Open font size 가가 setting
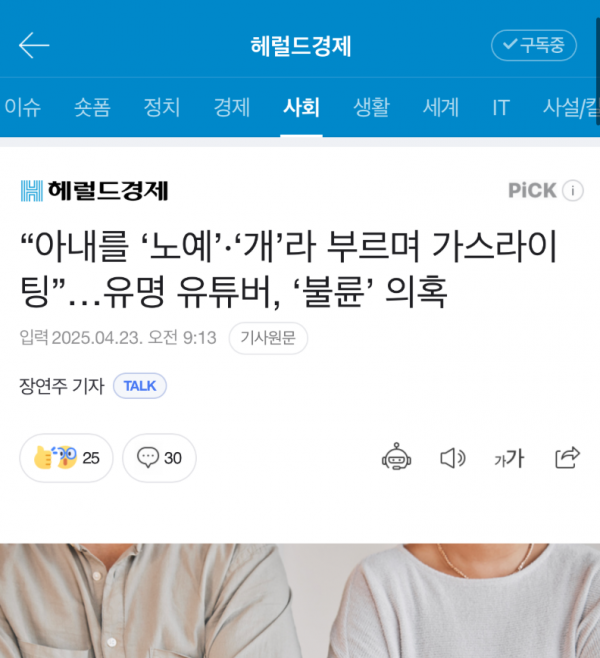This screenshot has height=658, width=600. [509, 458]
